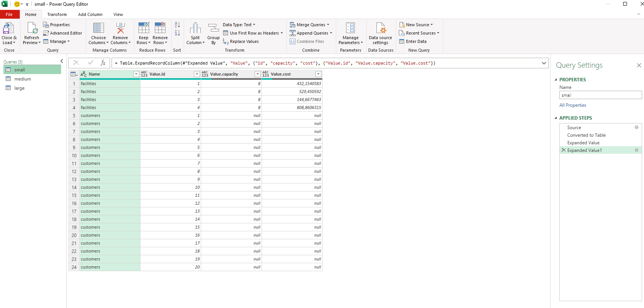This screenshot has width=644, height=308.
Task: Click Replace Values
Action: 241,41
